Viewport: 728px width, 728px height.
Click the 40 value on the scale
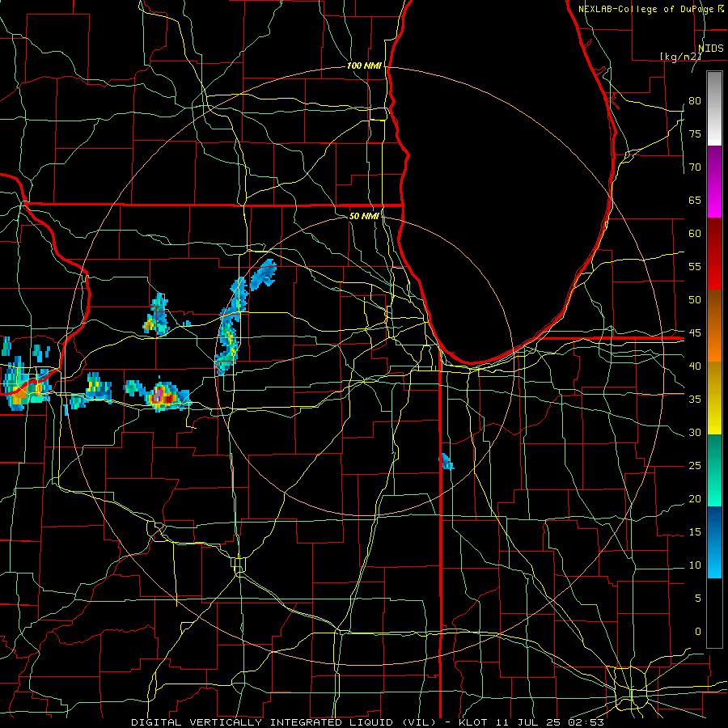695,366
